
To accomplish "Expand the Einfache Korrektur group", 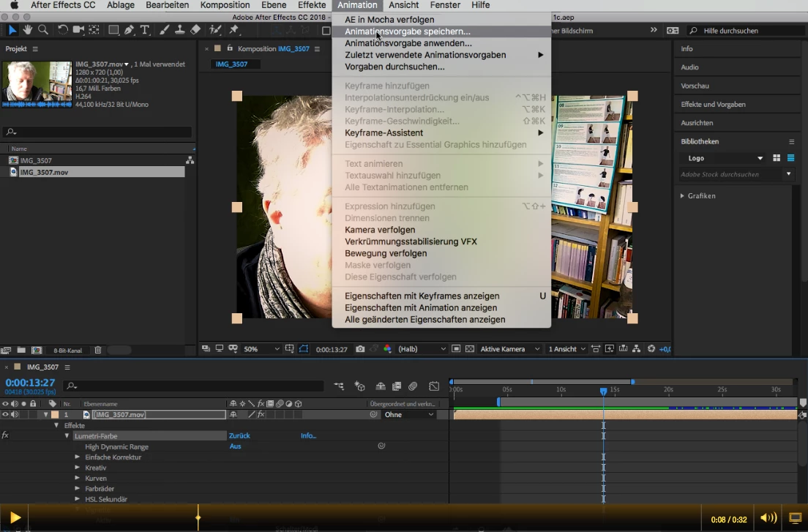I will 78,457.
